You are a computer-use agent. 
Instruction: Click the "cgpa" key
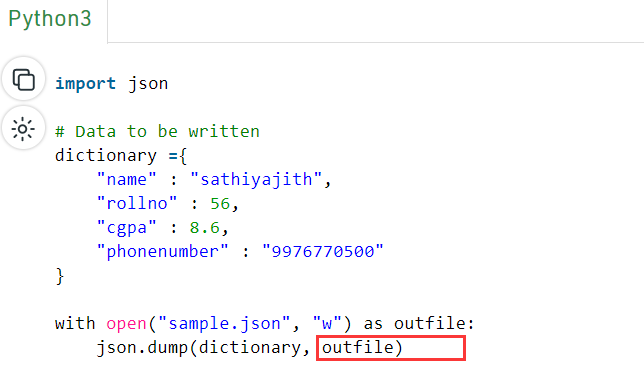pos(126,228)
